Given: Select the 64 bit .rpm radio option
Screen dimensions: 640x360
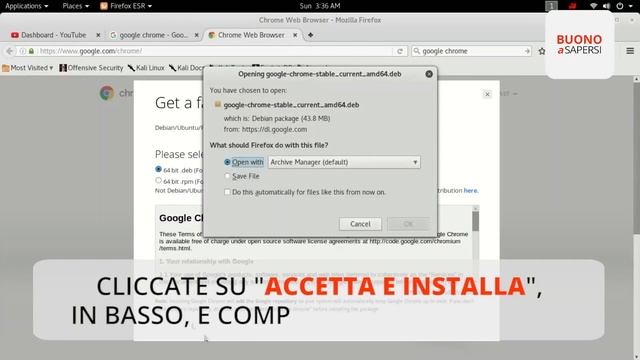Looking at the screenshot, I should [x=158, y=180].
